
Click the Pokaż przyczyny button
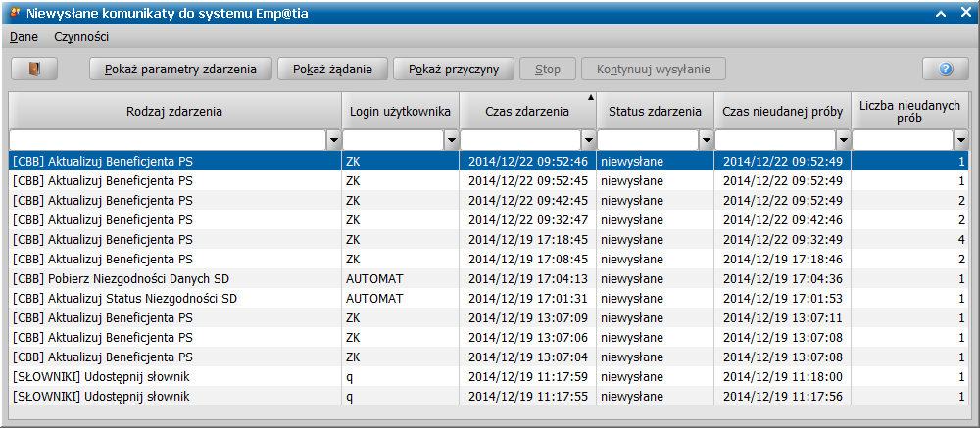pyautogui.click(x=454, y=69)
